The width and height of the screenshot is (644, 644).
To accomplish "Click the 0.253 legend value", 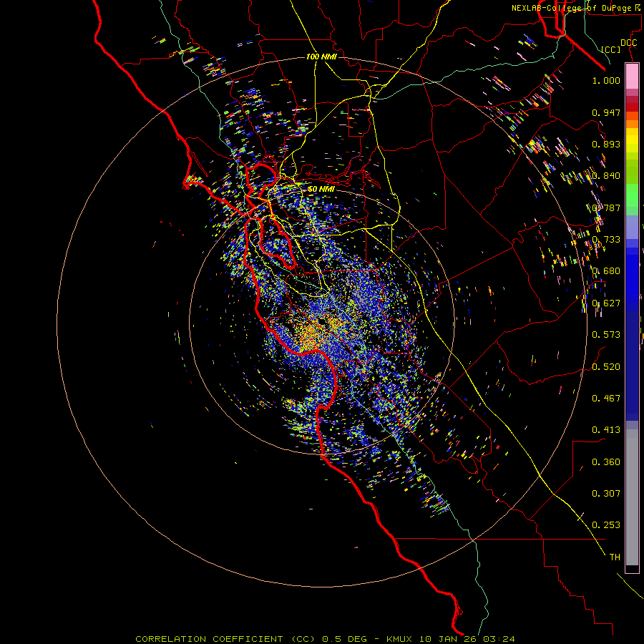I will (x=606, y=525).
